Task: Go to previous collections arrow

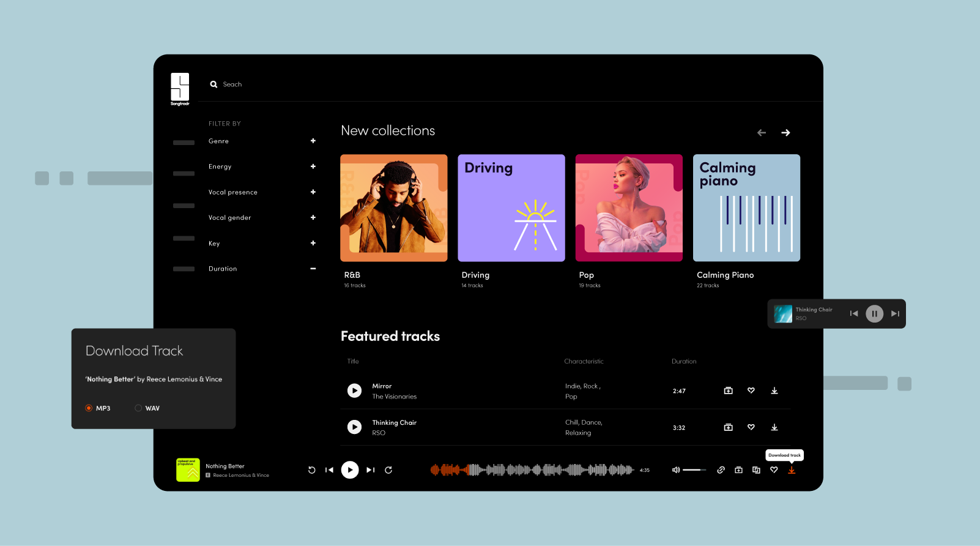Action: click(762, 133)
